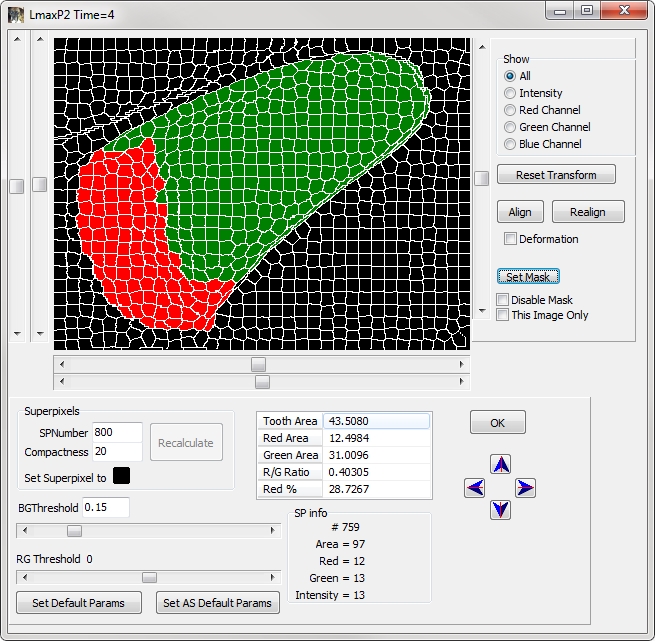
Task: Toggle the Disable Mask checkbox
Action: (x=503, y=300)
